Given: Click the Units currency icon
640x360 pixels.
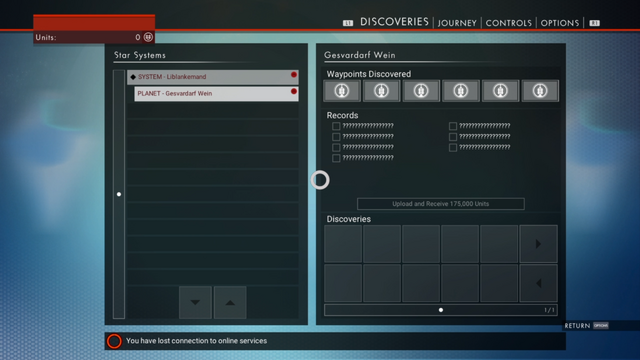Looking at the screenshot, I should coord(148,37).
